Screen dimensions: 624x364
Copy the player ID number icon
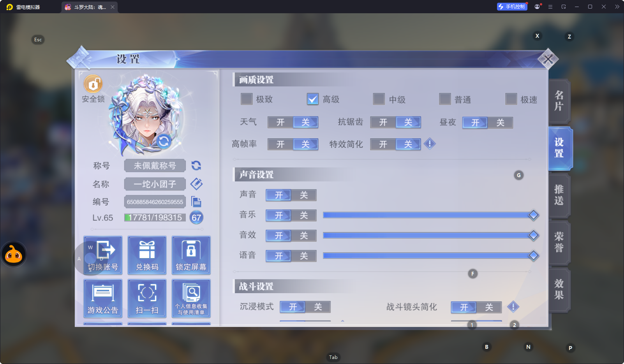coord(196,202)
